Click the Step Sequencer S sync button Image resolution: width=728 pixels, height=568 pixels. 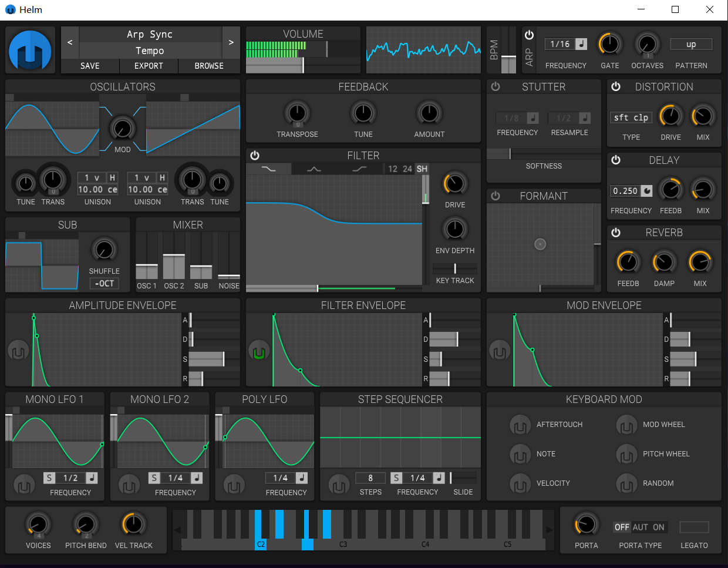(x=396, y=478)
